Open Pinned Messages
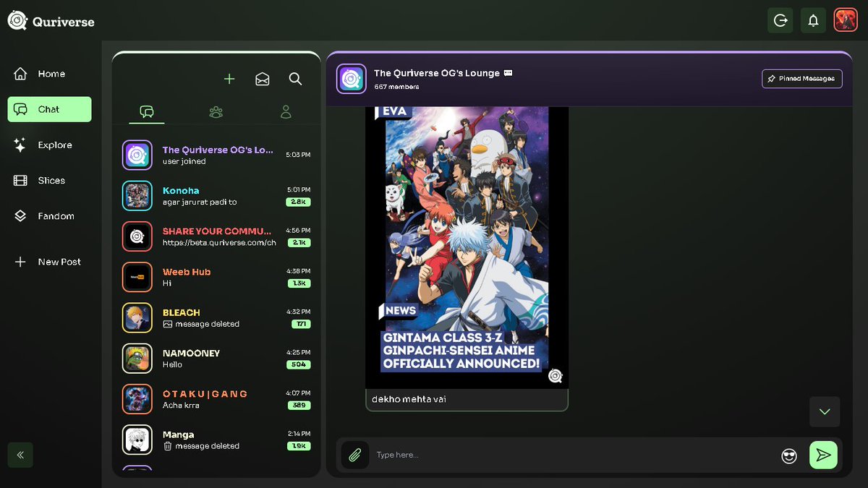The image size is (868, 488). (802, 79)
